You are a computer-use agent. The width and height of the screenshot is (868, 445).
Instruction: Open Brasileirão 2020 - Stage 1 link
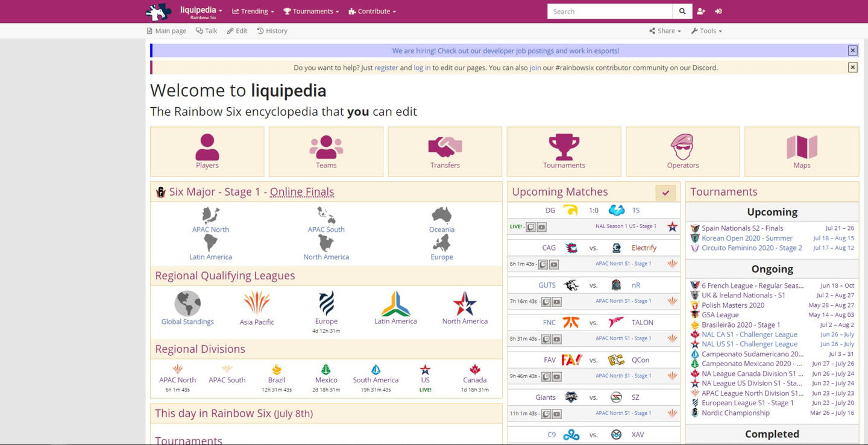coord(741,325)
